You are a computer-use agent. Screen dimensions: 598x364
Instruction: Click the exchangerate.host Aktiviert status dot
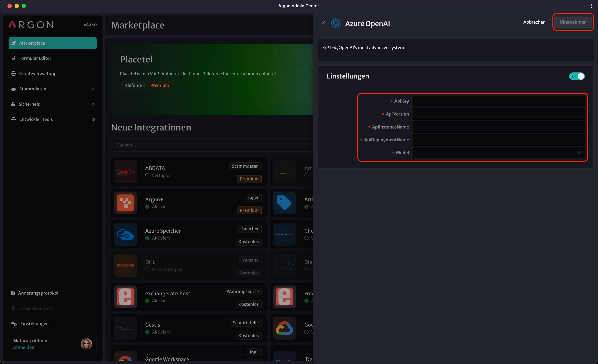point(147,300)
